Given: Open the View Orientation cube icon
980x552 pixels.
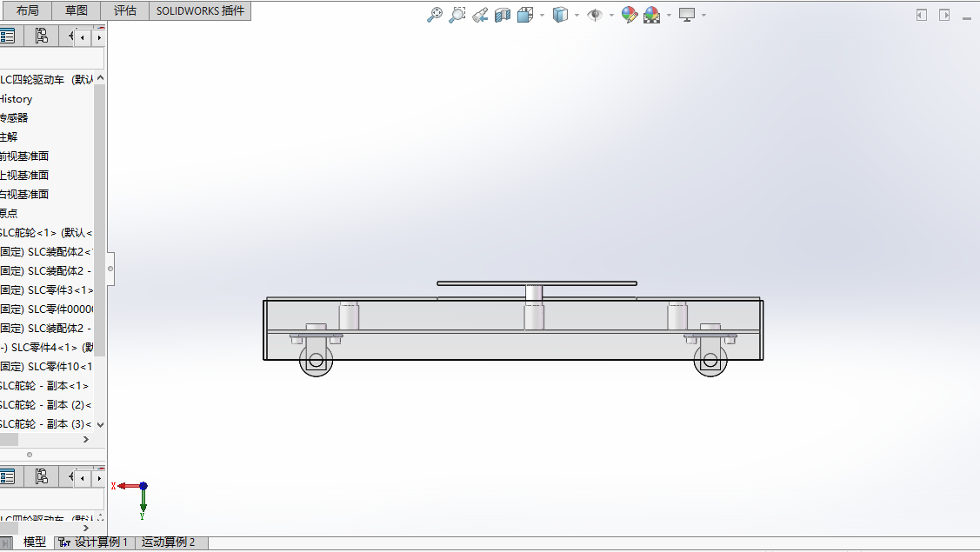Looking at the screenshot, I should 525,15.
